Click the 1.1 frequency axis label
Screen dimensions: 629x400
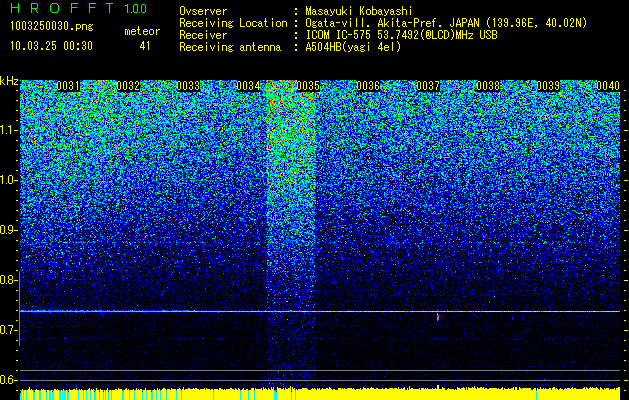coord(8,130)
